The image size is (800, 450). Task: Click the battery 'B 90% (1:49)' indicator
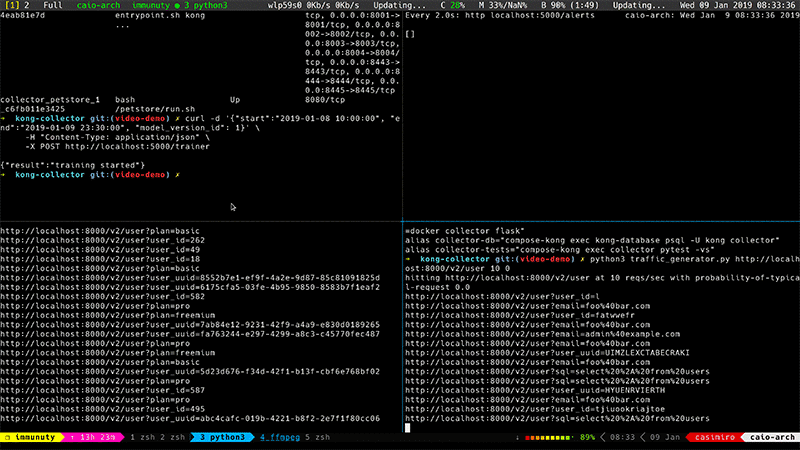pos(570,5)
